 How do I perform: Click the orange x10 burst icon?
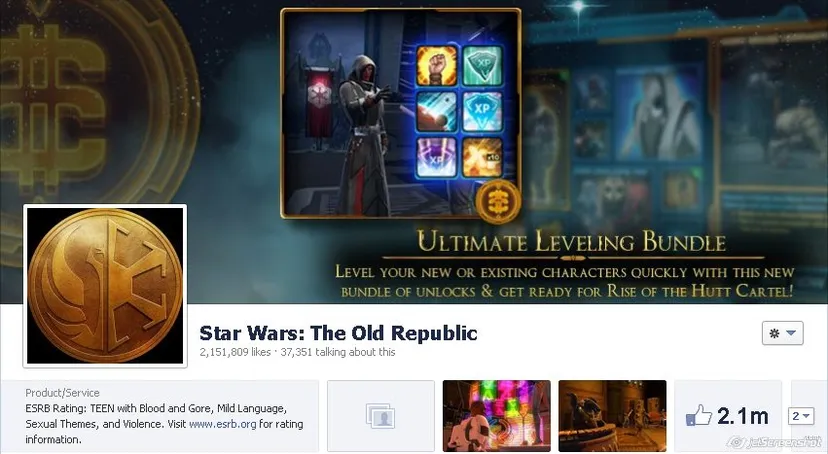(483, 157)
